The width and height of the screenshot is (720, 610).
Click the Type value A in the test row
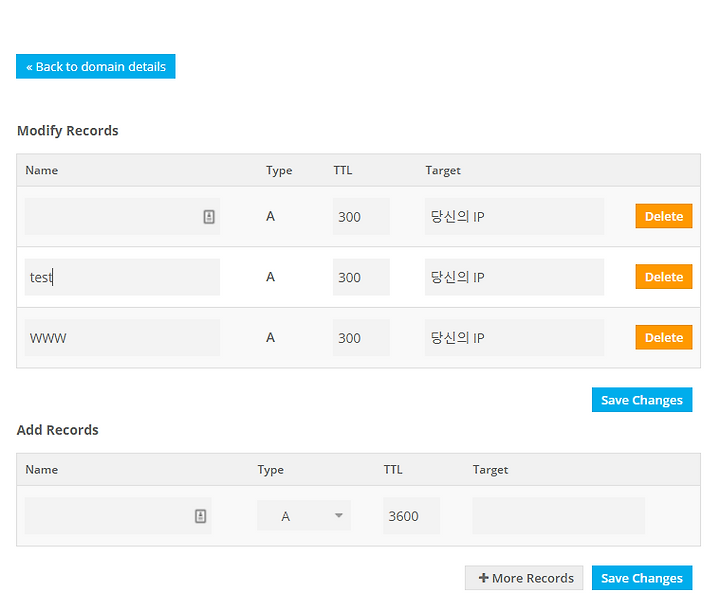click(270, 277)
